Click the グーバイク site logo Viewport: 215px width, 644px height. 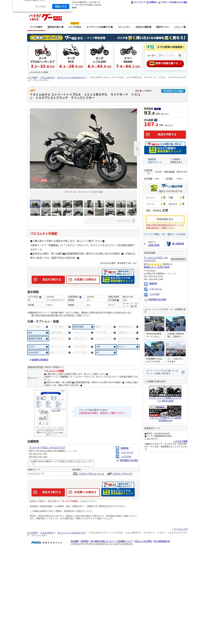pyautogui.click(x=45, y=17)
